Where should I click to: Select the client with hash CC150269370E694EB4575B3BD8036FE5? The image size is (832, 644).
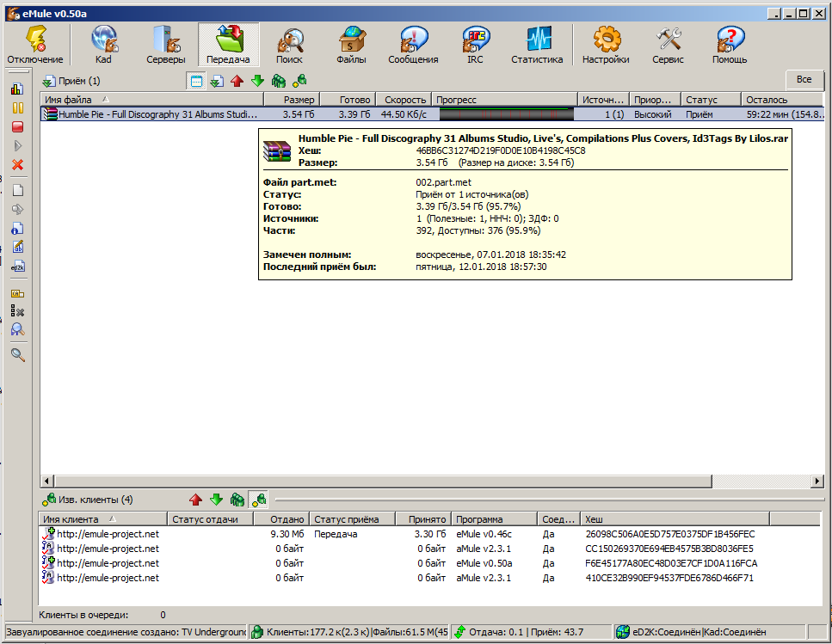point(430,549)
